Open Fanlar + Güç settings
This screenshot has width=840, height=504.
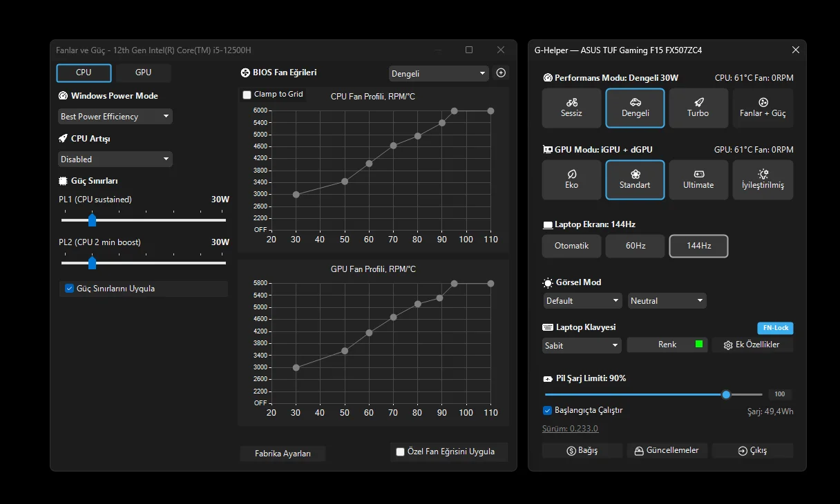pos(763,108)
